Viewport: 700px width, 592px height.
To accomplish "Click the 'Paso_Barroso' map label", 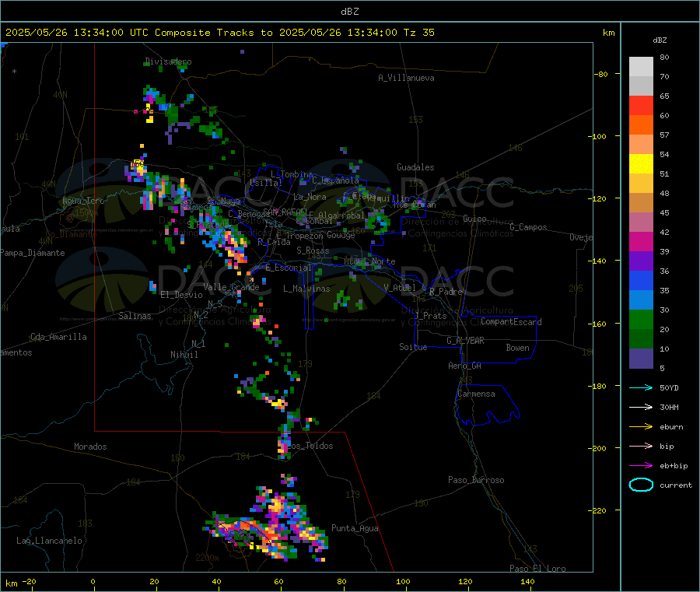I will pos(476,480).
